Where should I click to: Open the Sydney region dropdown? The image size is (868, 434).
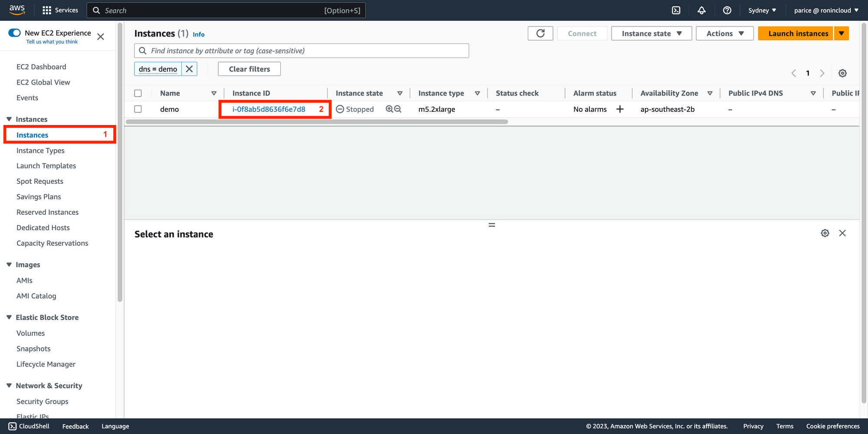(762, 10)
